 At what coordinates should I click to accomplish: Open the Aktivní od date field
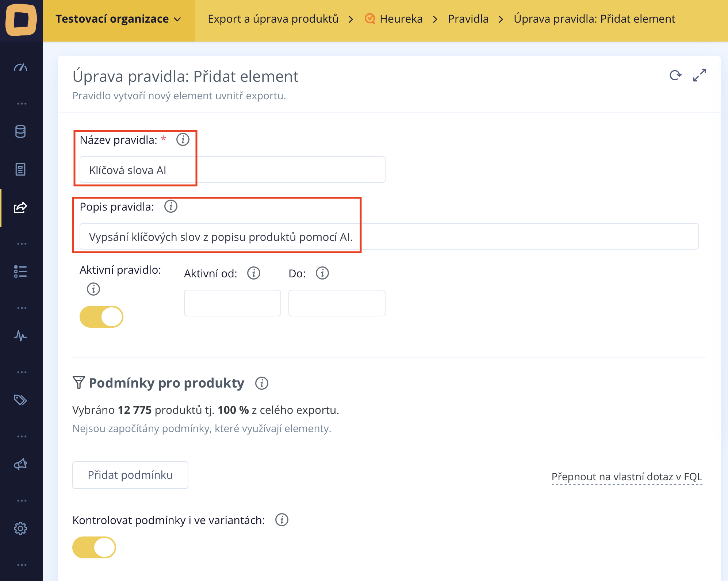point(232,303)
